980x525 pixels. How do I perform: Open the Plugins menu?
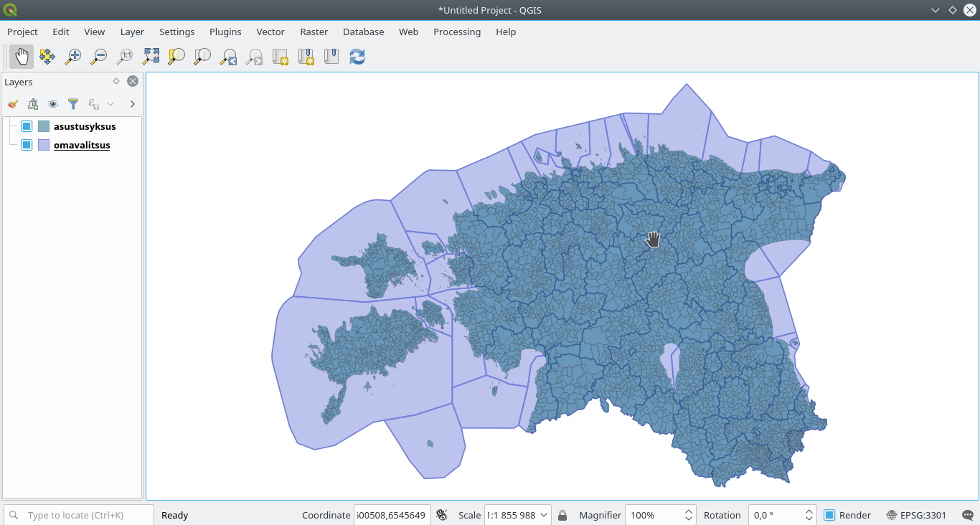point(225,32)
